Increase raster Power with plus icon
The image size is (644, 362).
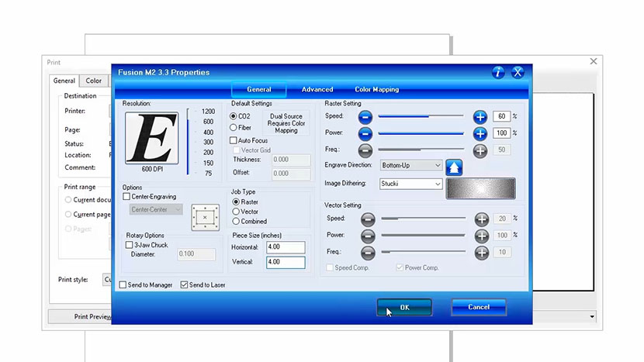click(x=480, y=133)
